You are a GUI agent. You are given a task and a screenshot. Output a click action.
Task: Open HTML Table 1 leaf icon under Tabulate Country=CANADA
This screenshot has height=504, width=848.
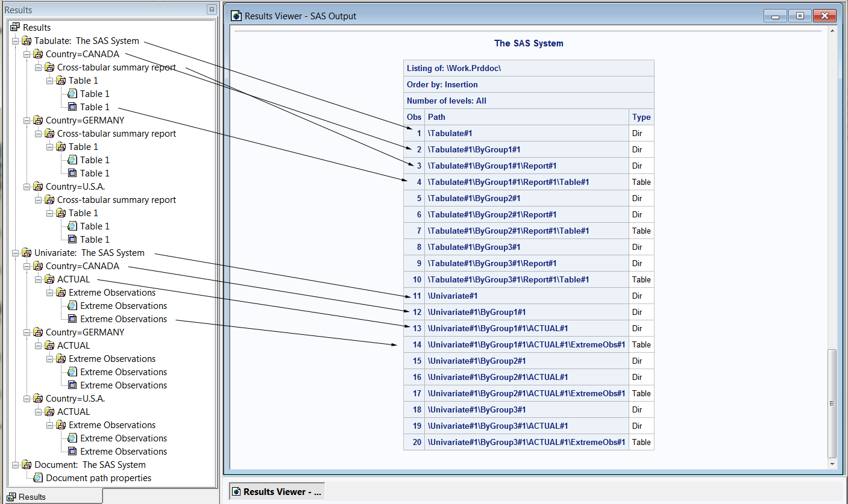(72, 94)
